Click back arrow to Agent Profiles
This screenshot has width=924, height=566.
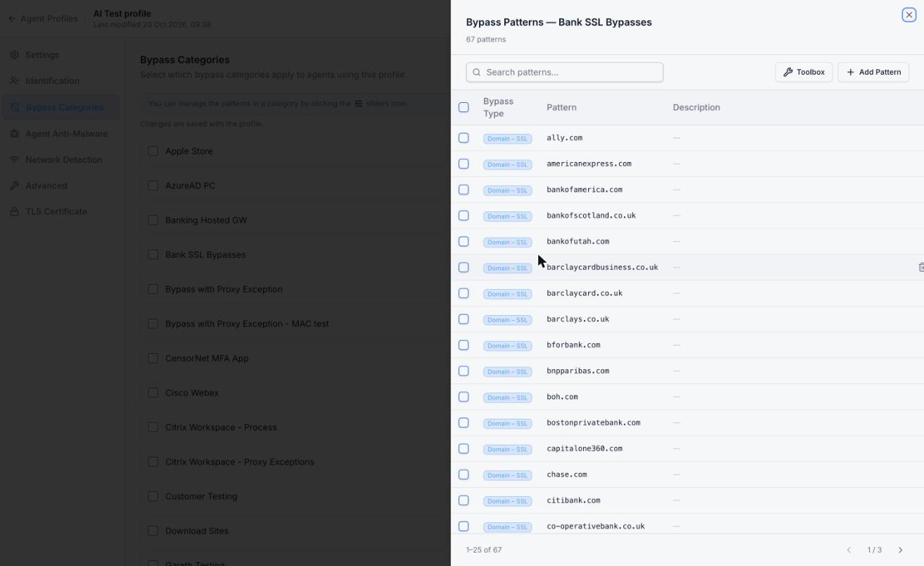11,18
